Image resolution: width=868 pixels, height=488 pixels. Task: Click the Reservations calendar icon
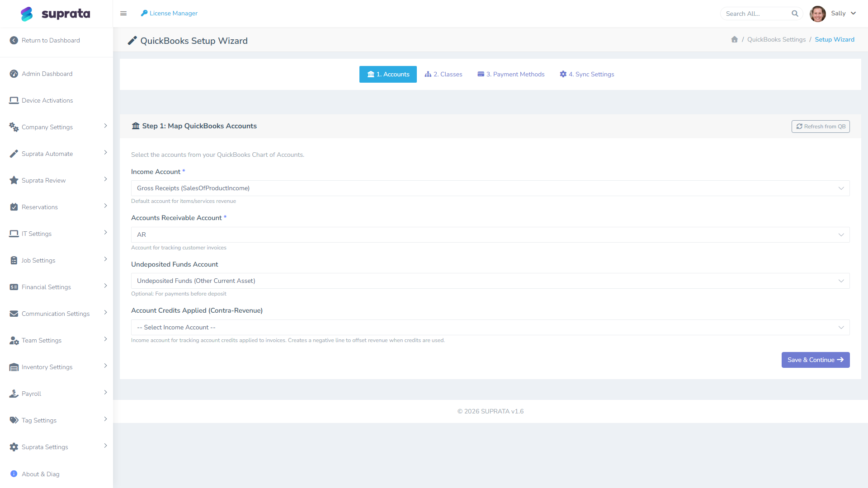pos(14,207)
